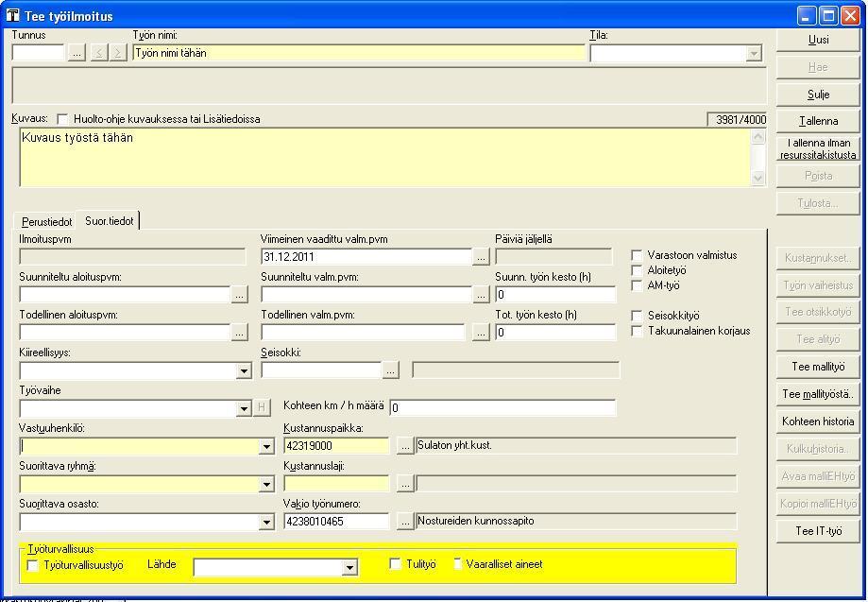Screen dimensions: 868x602
Task: Open date picker for Todellinen valm.pvm
Action: pyautogui.click(x=481, y=333)
